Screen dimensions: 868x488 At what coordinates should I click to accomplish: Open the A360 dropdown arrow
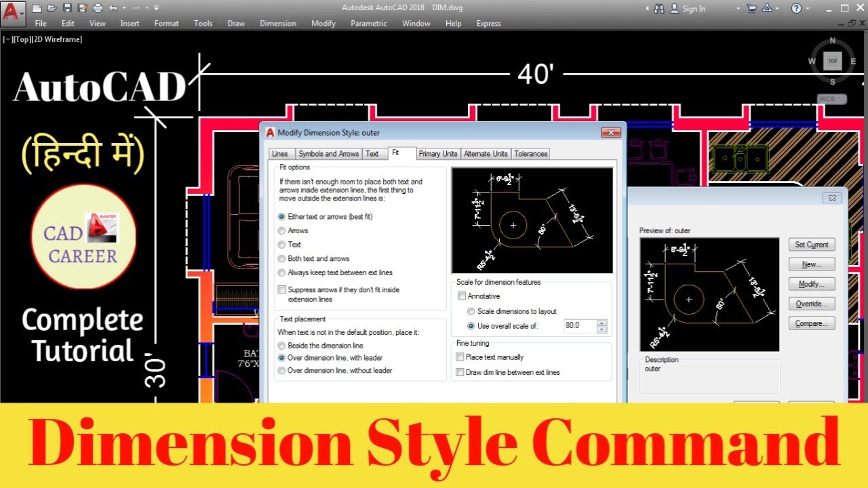778,8
